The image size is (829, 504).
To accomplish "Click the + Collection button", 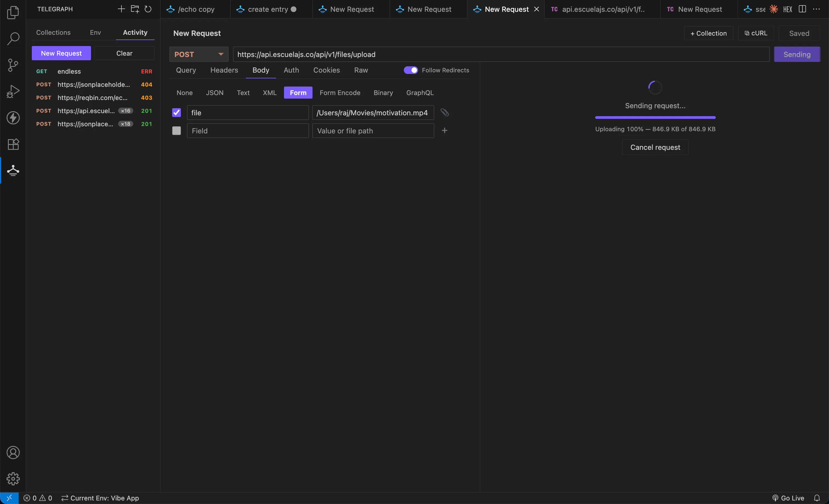I will [709, 33].
